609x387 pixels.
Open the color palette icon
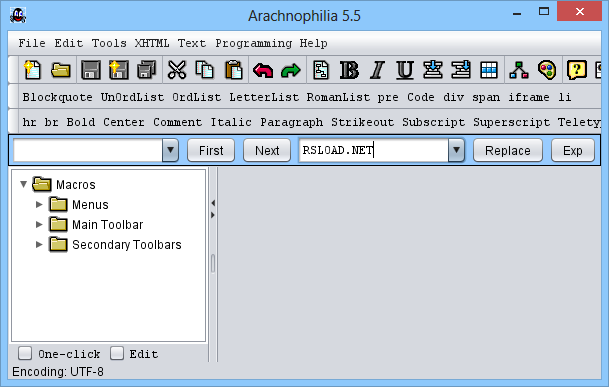click(547, 70)
